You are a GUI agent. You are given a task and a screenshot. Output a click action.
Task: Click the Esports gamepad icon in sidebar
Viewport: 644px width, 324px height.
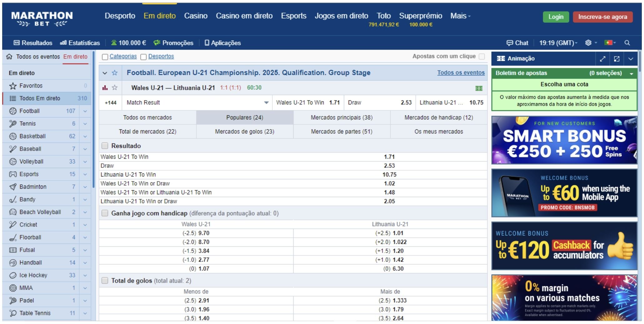(x=13, y=174)
